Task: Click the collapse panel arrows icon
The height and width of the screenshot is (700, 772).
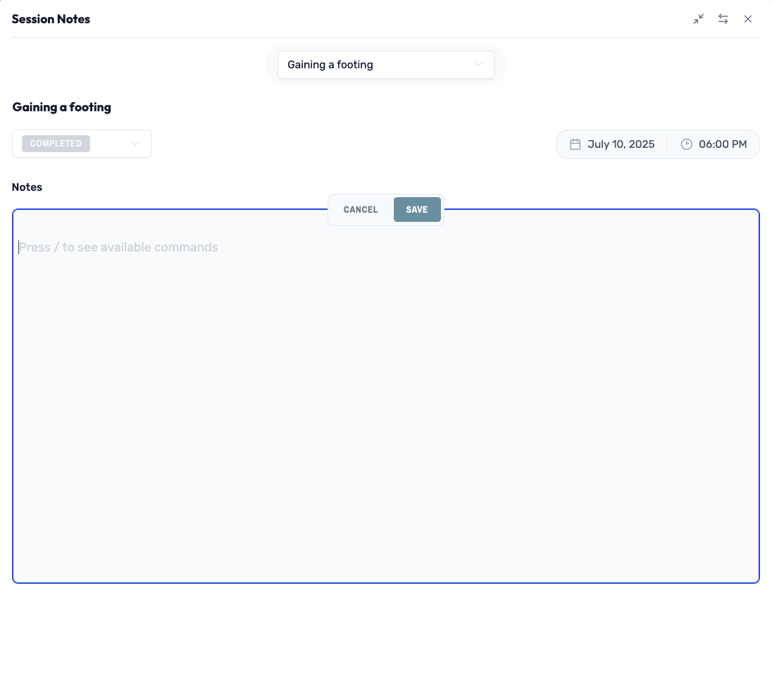Action: pyautogui.click(x=698, y=19)
